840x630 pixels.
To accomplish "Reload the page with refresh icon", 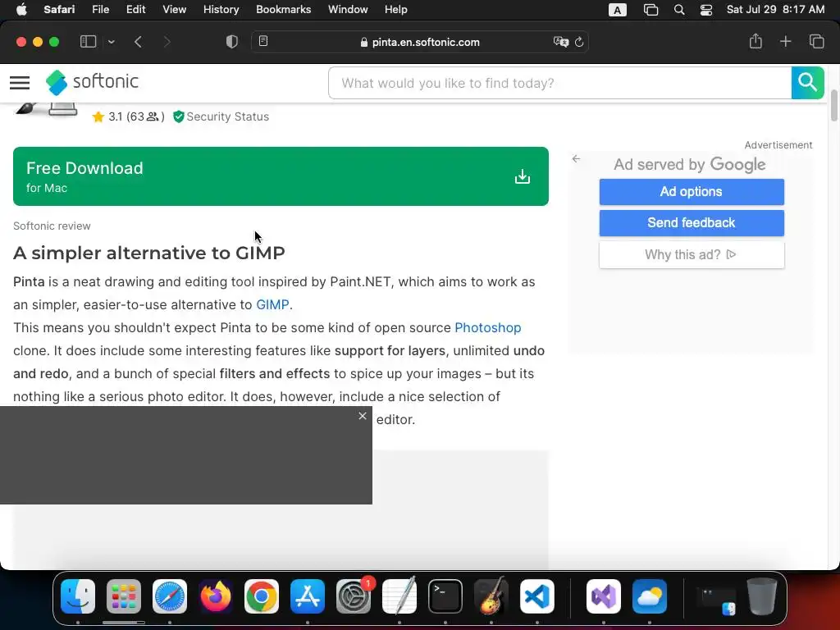I will click(579, 42).
